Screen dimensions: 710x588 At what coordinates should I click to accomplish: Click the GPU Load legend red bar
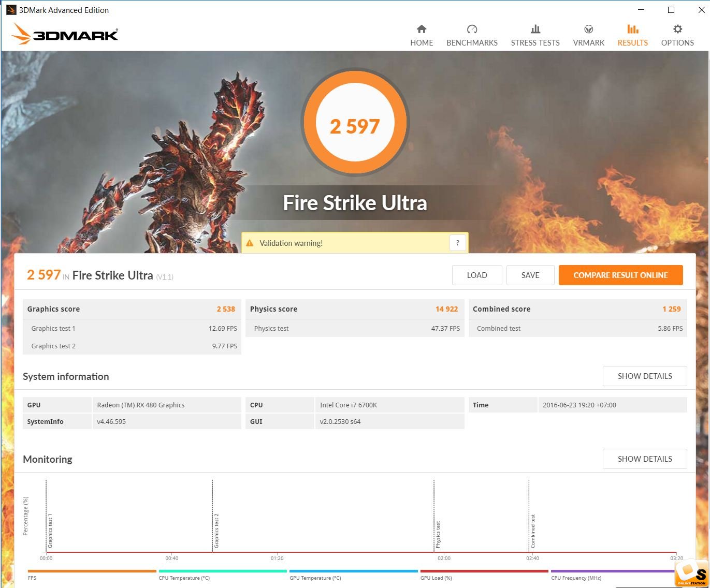484,571
